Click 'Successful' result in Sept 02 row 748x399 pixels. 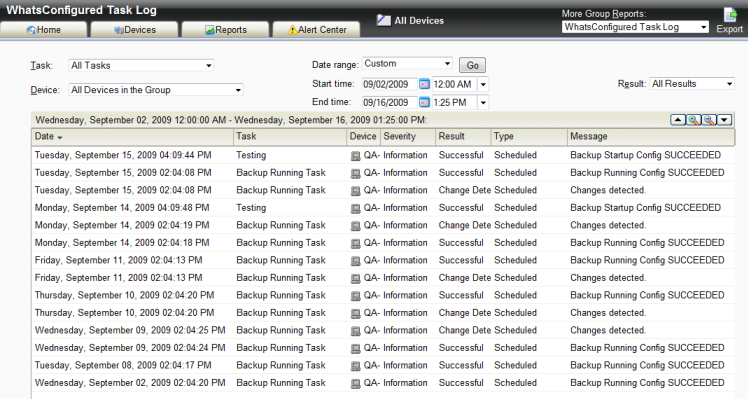(461, 383)
